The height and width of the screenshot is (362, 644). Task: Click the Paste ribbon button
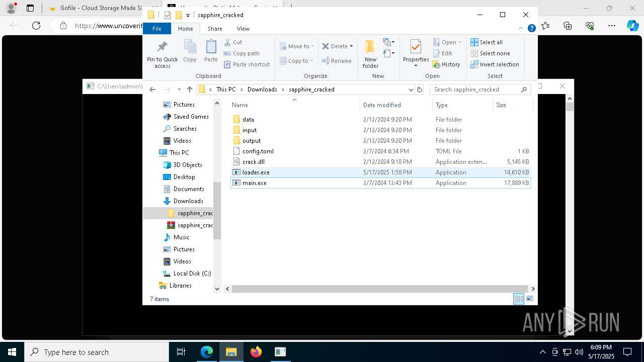211,52
